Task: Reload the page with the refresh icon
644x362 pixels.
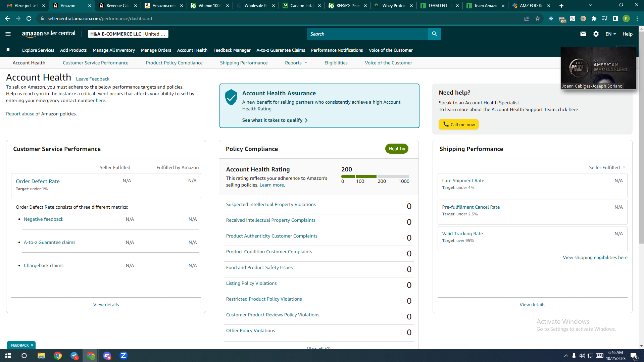Action: 29,18
